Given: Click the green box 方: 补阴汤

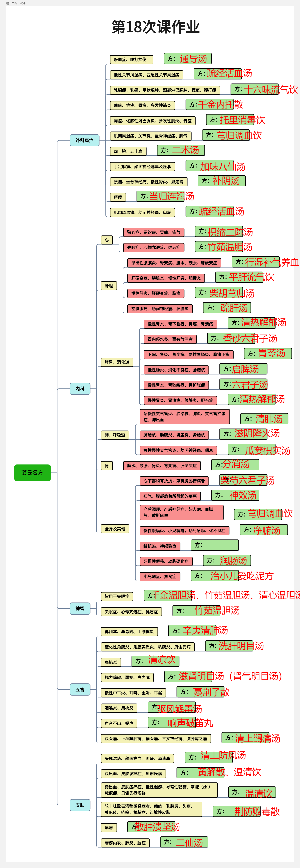Looking at the screenshot, I should [222, 181].
